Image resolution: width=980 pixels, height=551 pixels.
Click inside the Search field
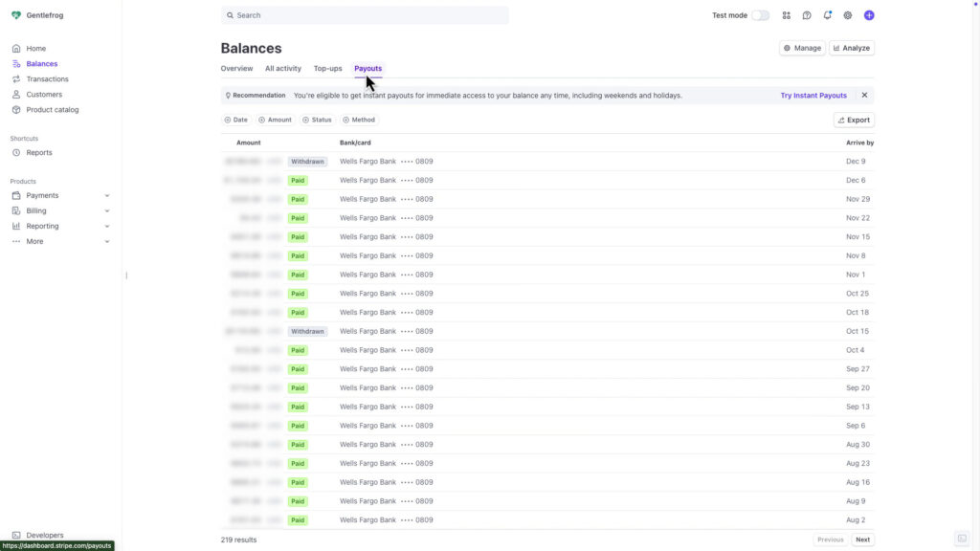[x=366, y=15]
